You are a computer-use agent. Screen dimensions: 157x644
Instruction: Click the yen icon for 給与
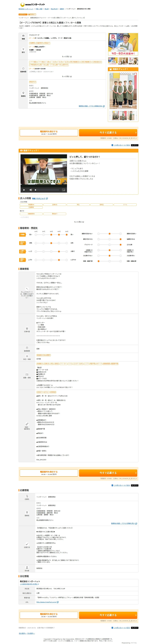23,49
